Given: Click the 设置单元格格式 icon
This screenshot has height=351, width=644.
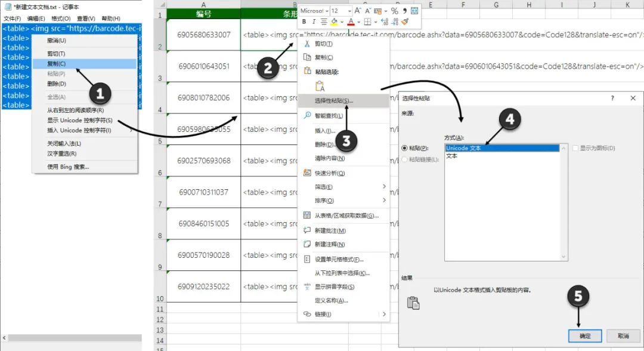Looking at the screenshot, I should click(x=307, y=259).
